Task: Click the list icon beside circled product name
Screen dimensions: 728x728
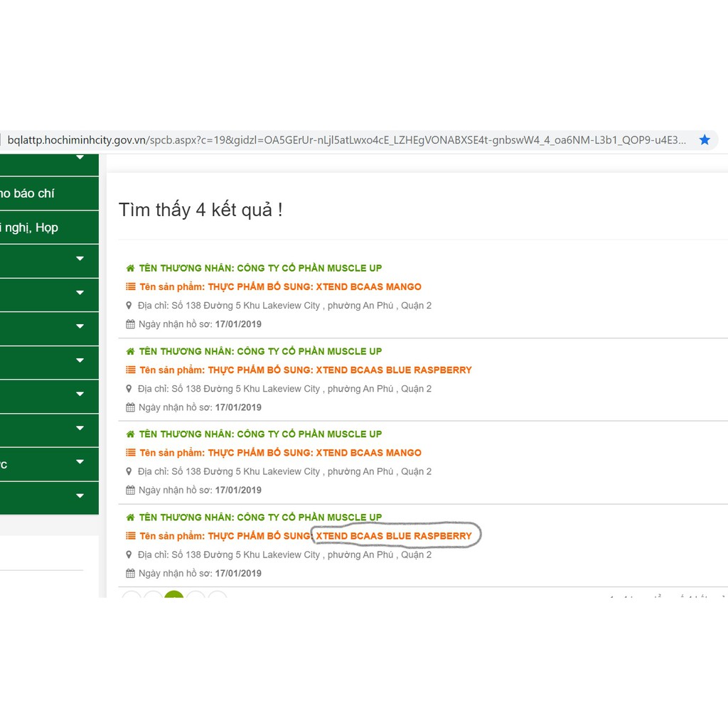Action: point(130,536)
